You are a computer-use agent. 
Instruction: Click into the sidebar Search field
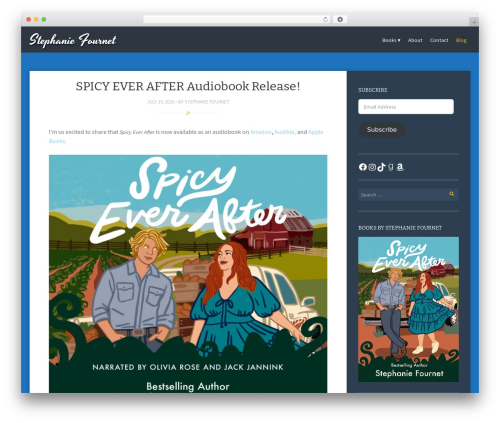408,195
